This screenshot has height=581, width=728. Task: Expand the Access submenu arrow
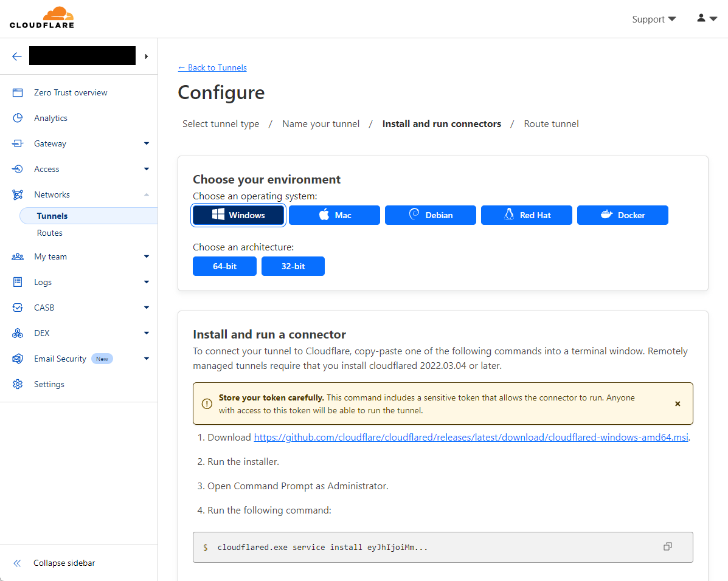(146, 169)
